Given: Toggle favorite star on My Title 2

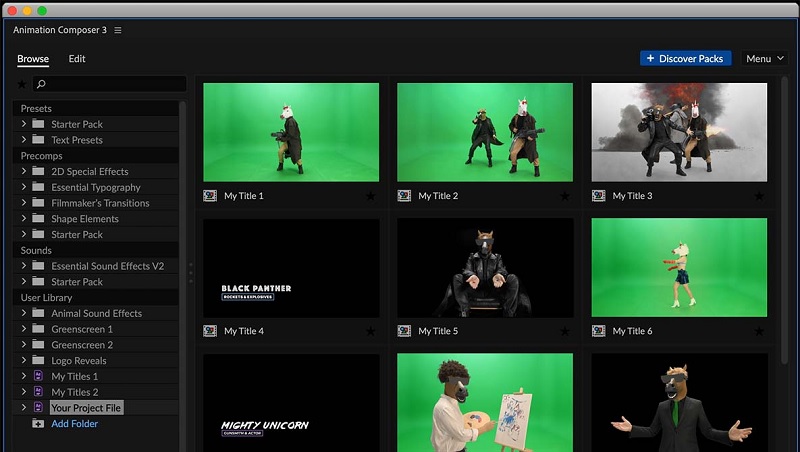Looking at the screenshot, I should [565, 196].
